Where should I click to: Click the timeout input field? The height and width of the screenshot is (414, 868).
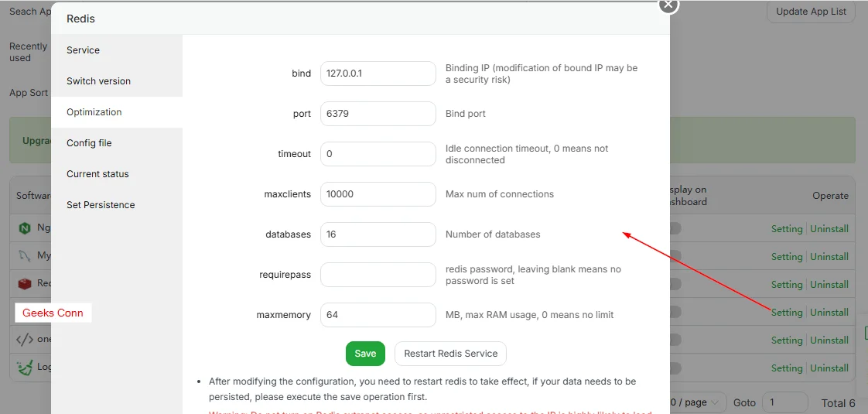tap(378, 154)
